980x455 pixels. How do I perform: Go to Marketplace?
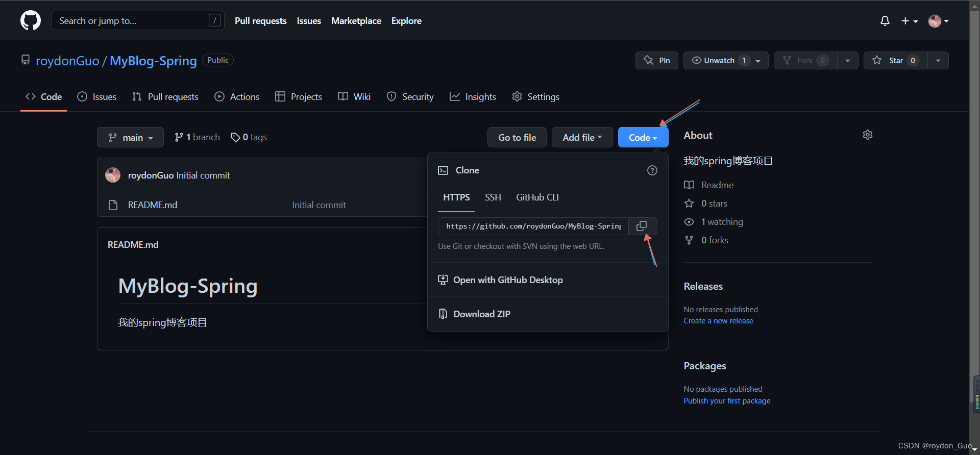(356, 21)
